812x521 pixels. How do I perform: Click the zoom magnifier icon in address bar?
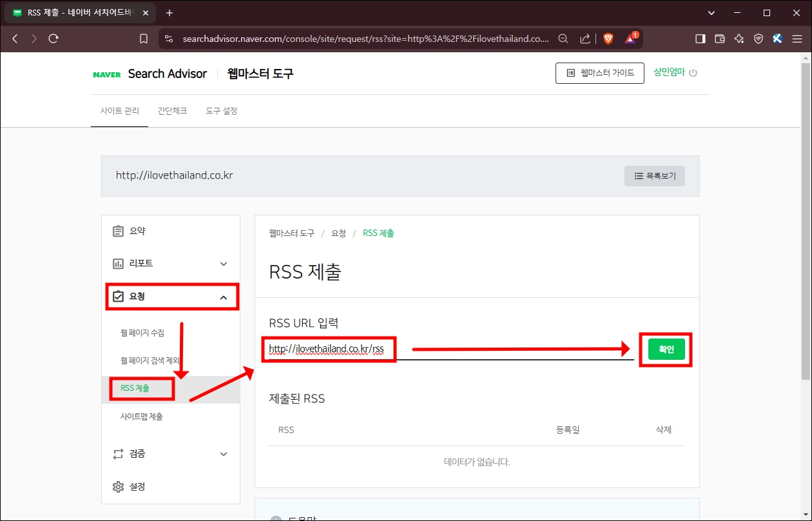click(563, 39)
